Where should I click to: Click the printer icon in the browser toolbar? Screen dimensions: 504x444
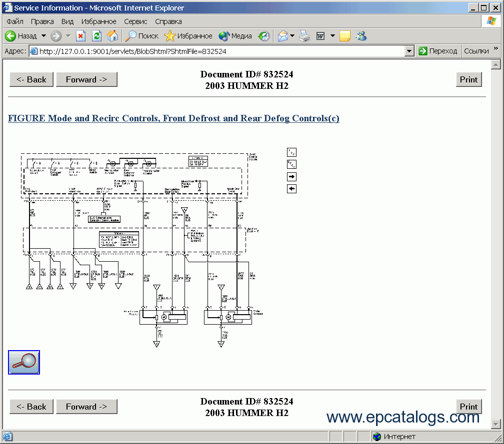point(304,36)
